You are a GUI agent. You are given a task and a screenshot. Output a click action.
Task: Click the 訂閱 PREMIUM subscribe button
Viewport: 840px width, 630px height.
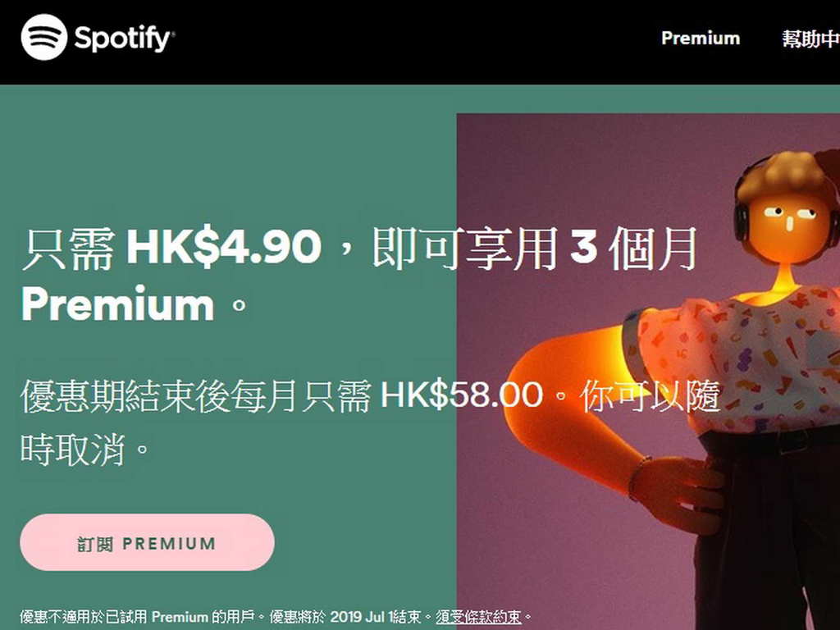point(148,542)
